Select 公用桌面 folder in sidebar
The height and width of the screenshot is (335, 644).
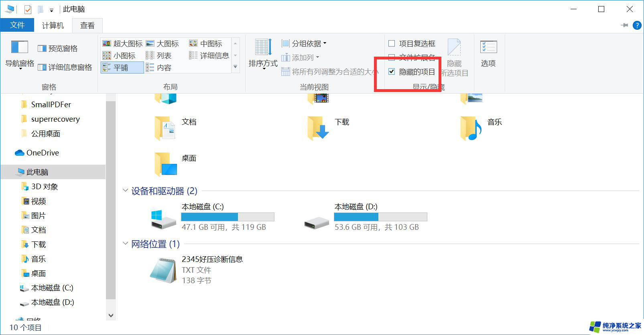click(x=46, y=133)
